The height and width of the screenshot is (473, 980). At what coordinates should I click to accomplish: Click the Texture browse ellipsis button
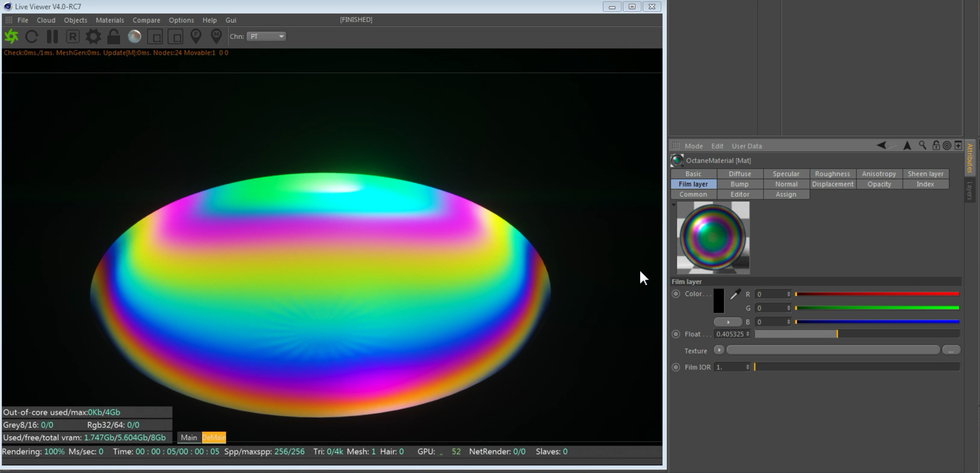[x=951, y=350]
